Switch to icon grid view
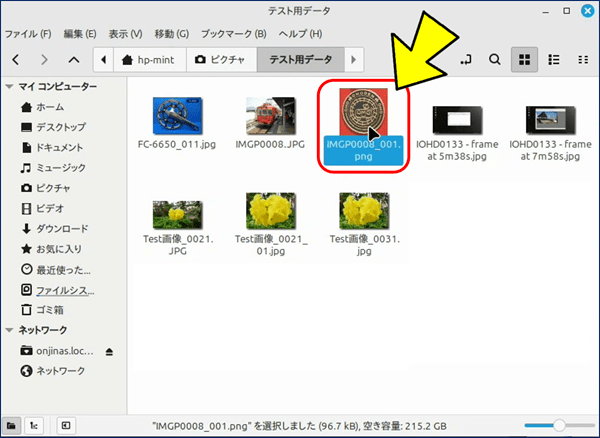600x438 pixels. 523,60
